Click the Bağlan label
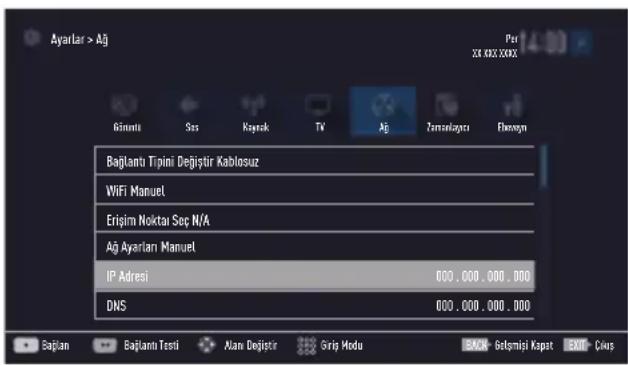Image resolution: width=628 pixels, height=365 pixels. point(55,345)
